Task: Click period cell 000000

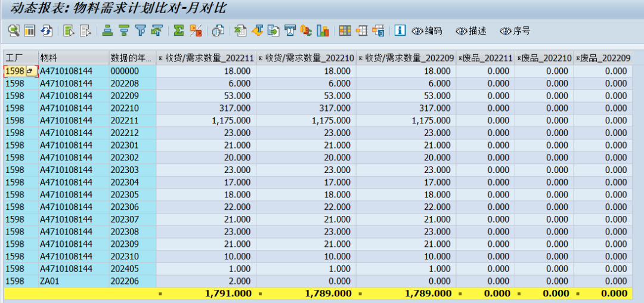Action: [132, 72]
